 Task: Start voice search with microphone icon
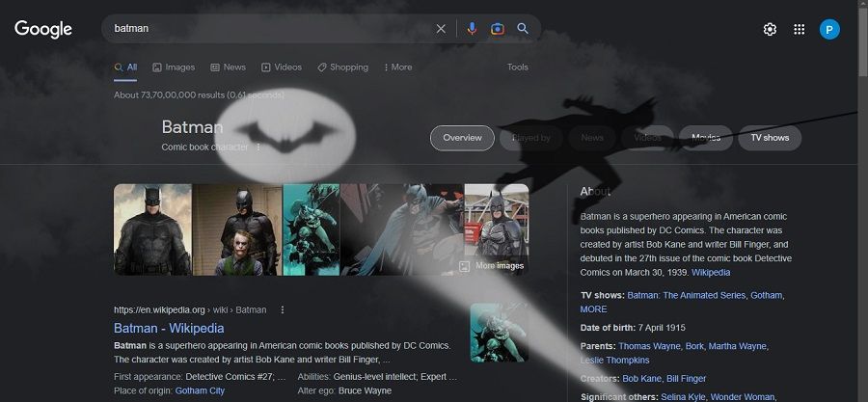[472, 29]
